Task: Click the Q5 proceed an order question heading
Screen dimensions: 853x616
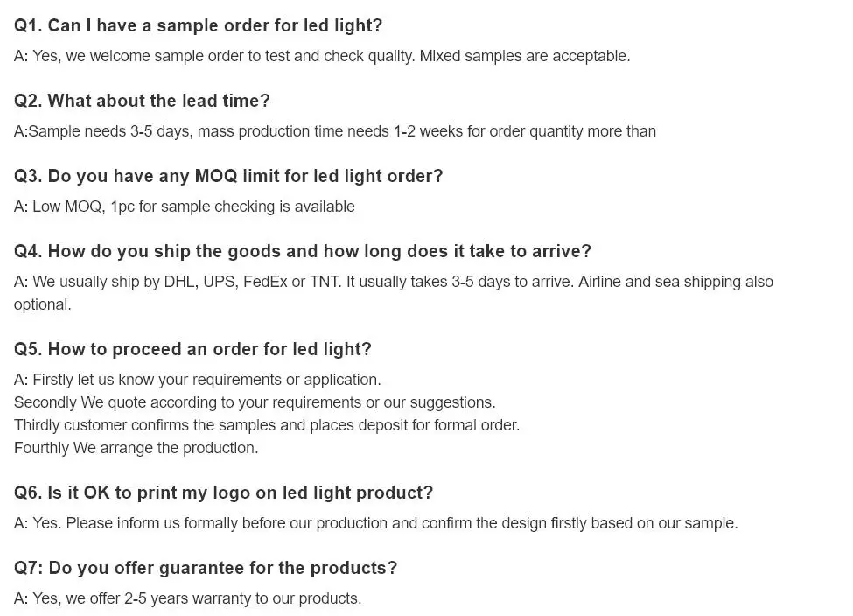Action: 192,350
